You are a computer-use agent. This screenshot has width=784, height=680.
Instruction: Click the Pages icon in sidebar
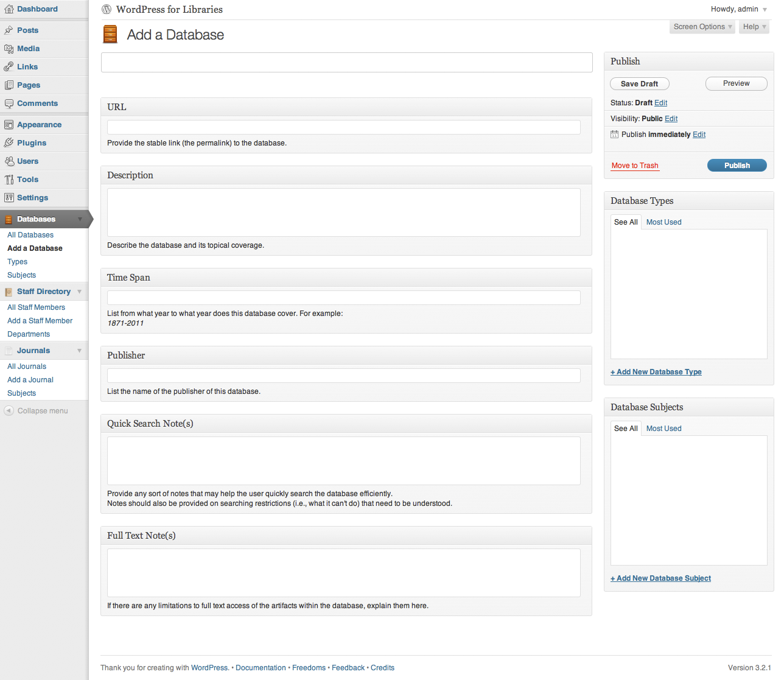click(x=9, y=85)
